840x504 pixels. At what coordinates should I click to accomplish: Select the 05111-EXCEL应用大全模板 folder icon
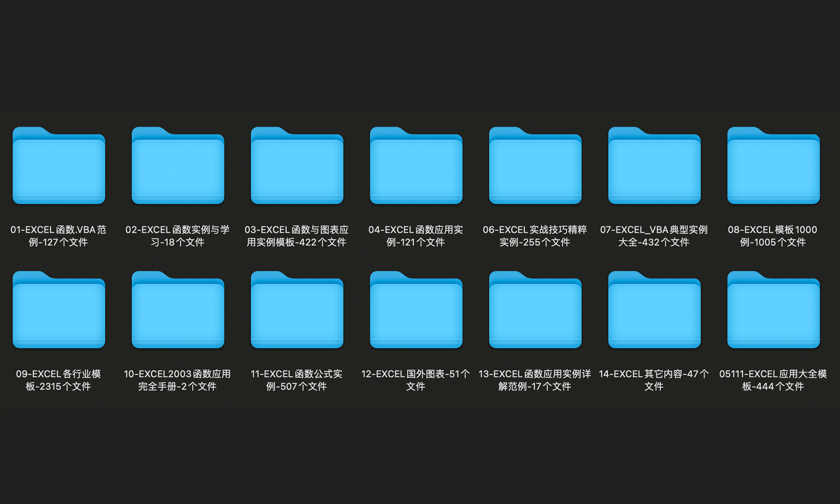(774, 310)
